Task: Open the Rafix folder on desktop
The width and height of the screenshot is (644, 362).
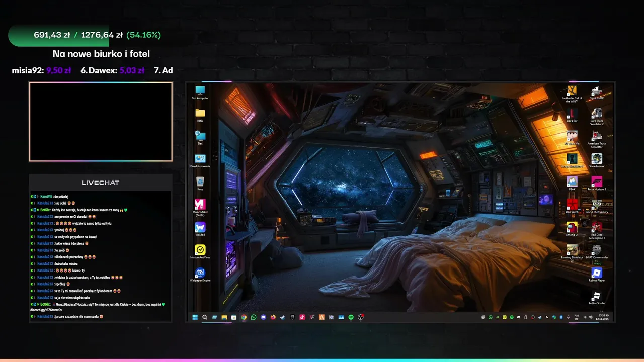Action: pos(200,115)
